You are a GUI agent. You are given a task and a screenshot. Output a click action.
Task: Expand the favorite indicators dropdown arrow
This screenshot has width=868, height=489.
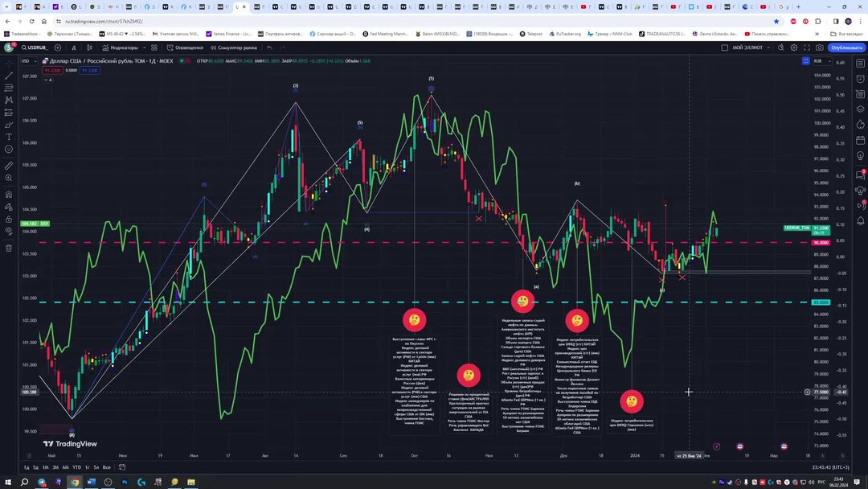point(145,47)
